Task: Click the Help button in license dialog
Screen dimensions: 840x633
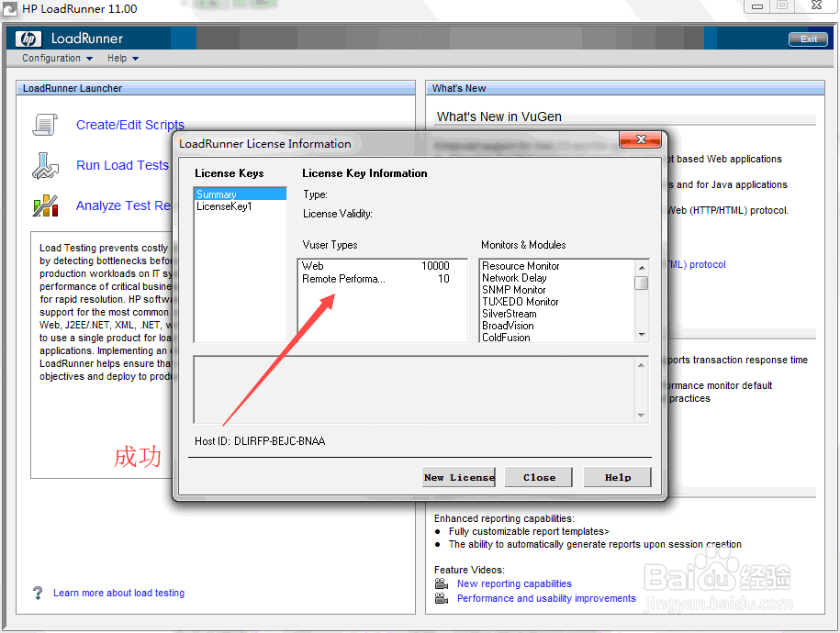Action: 618,477
